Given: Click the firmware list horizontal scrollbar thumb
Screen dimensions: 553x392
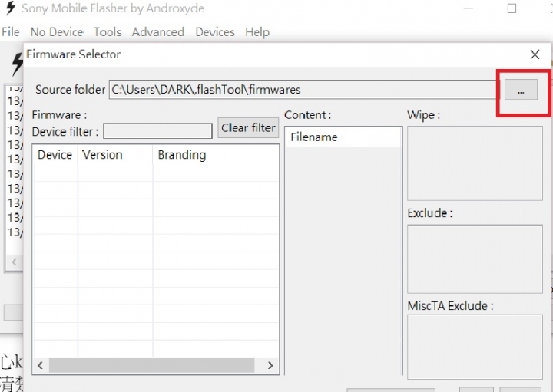Looking at the screenshot, I should click(151, 365).
